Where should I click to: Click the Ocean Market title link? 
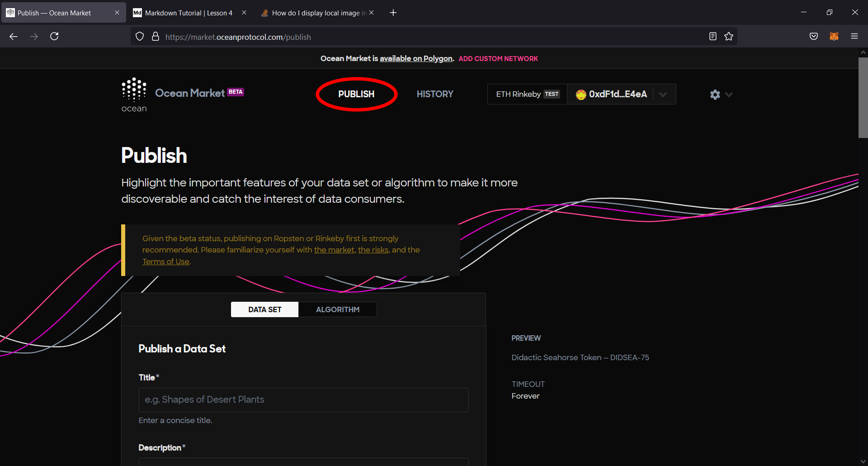coord(190,93)
